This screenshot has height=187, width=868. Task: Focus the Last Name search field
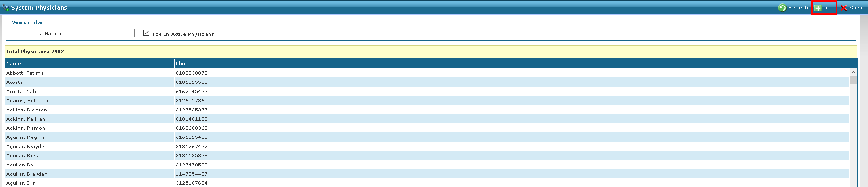point(99,33)
